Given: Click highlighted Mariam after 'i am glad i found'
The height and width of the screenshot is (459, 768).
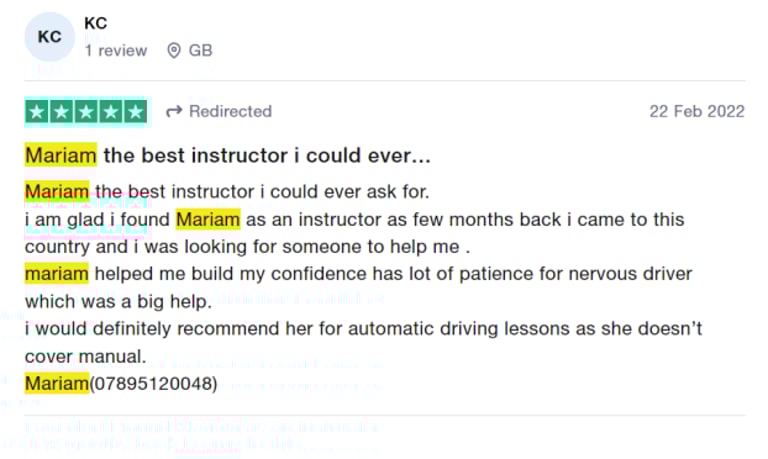Looking at the screenshot, I should (208, 219).
